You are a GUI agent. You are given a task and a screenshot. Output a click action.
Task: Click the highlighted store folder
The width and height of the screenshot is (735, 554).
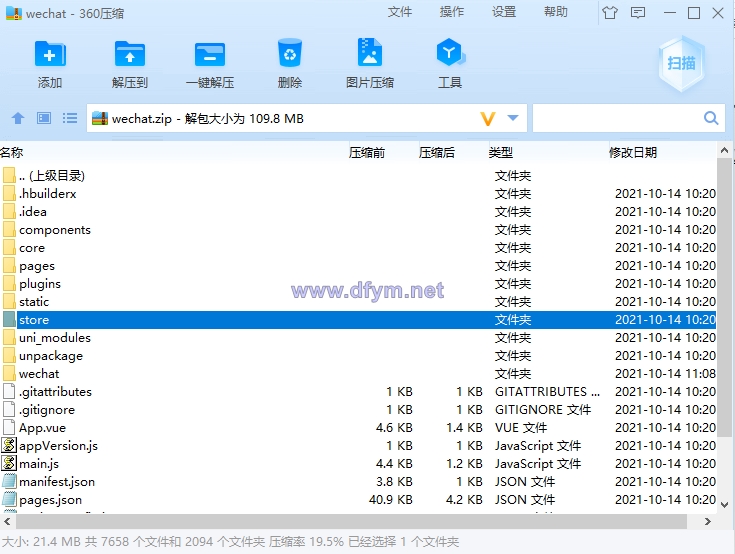pos(358,320)
